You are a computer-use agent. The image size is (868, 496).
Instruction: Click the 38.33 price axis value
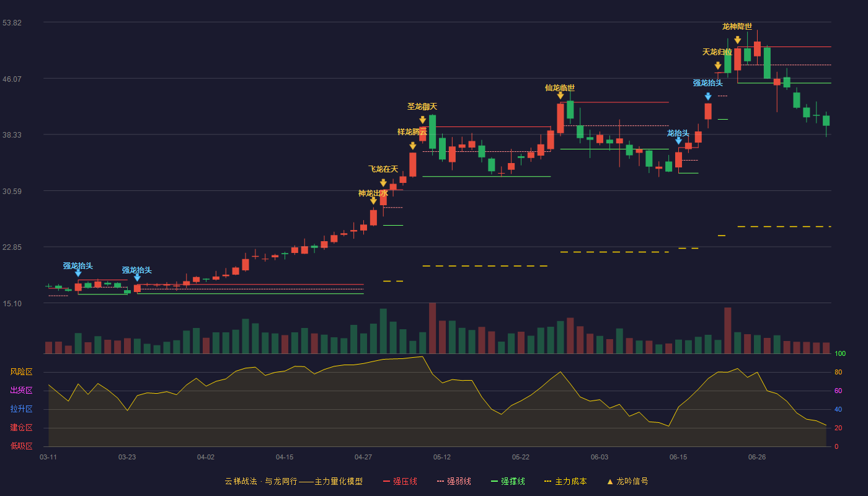coord(12,135)
